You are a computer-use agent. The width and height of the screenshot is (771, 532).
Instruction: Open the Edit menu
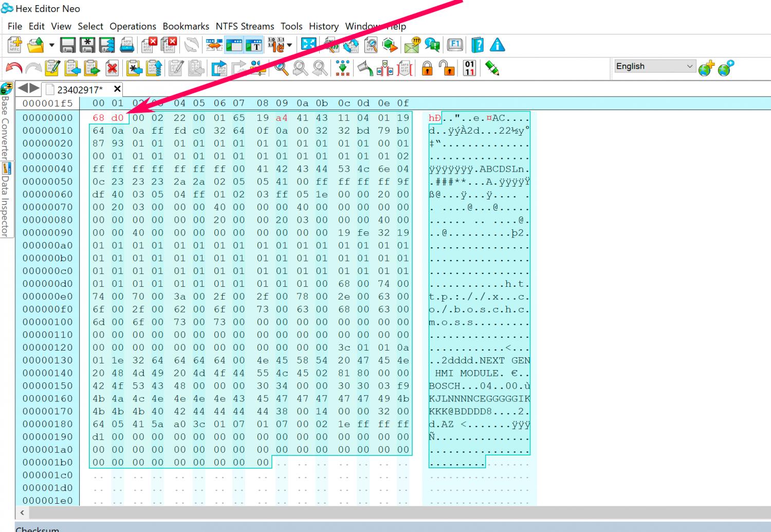pyautogui.click(x=36, y=26)
